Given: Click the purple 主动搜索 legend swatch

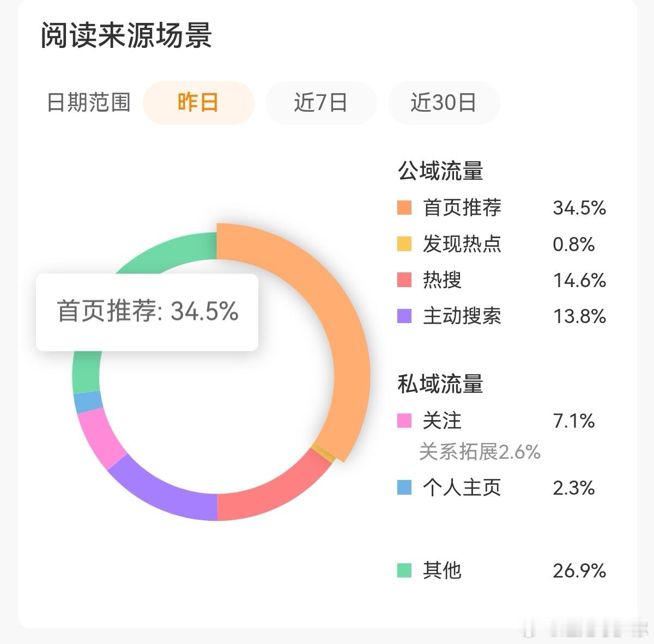Looking at the screenshot, I should [x=404, y=317].
